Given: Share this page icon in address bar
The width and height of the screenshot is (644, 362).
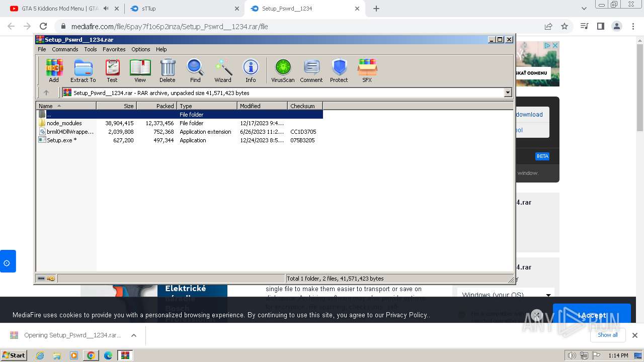Looking at the screenshot, I should tap(548, 26).
